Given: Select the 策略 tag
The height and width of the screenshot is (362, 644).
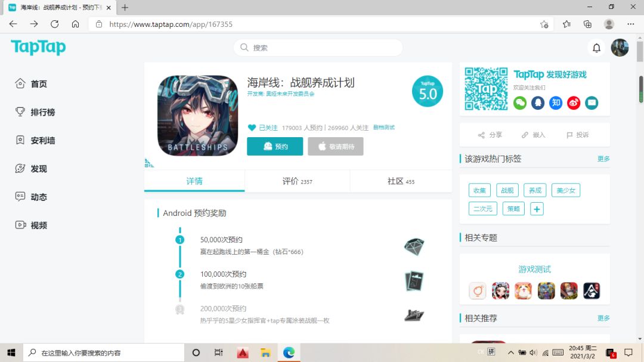Looking at the screenshot, I should tap(513, 209).
